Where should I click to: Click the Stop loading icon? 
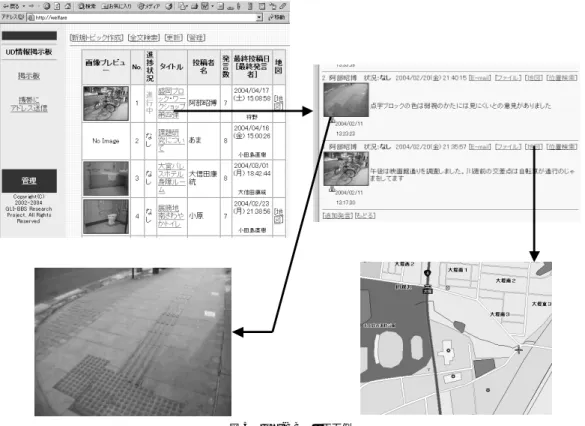pos(47,6)
